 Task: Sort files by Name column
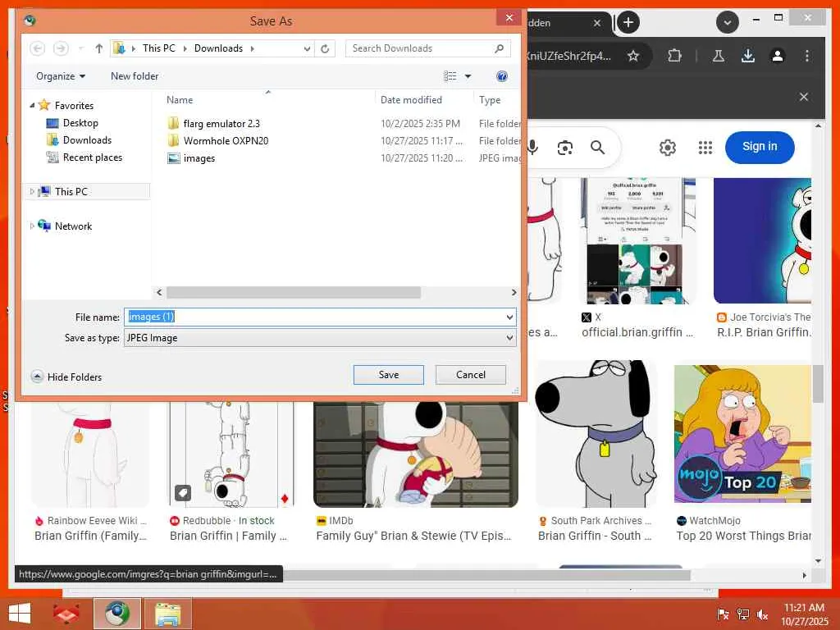[x=180, y=99]
